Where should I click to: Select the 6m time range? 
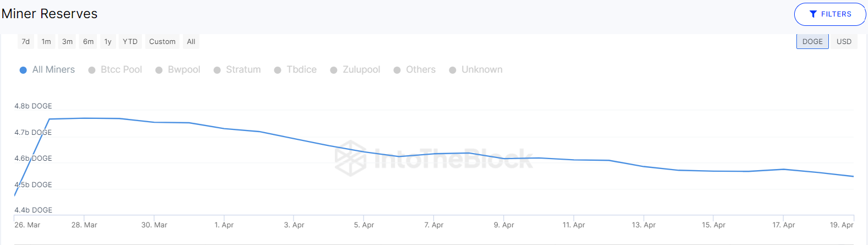pos(88,42)
